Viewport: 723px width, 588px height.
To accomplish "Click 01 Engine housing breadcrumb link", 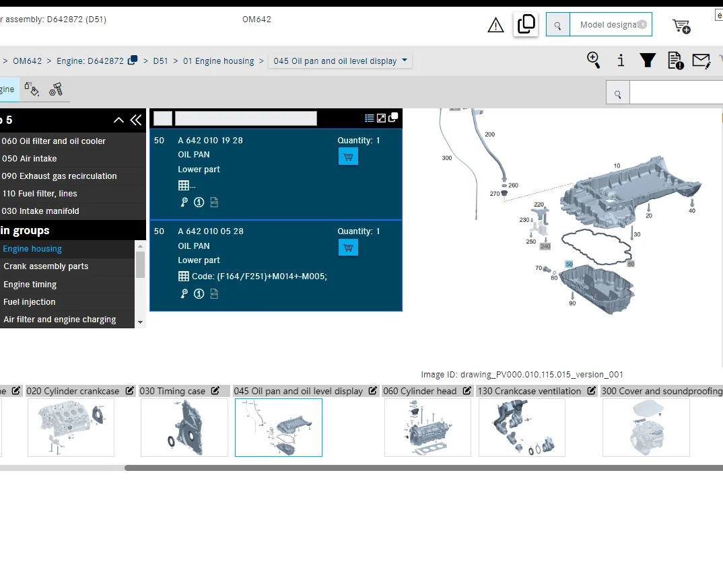I will coord(218,61).
